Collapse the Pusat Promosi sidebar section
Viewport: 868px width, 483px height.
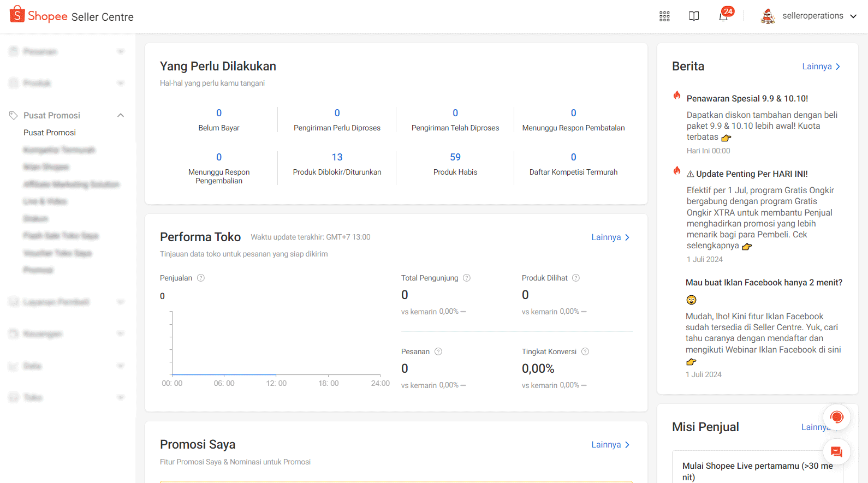coord(121,115)
